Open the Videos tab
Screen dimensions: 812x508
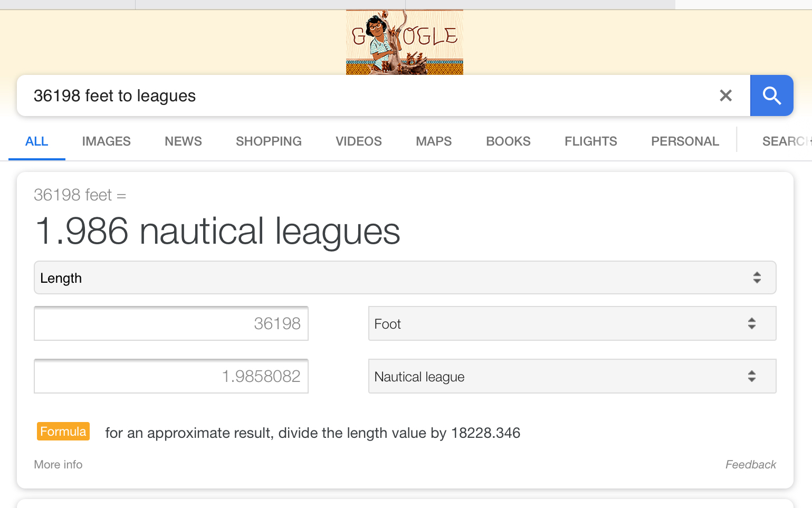point(359,141)
